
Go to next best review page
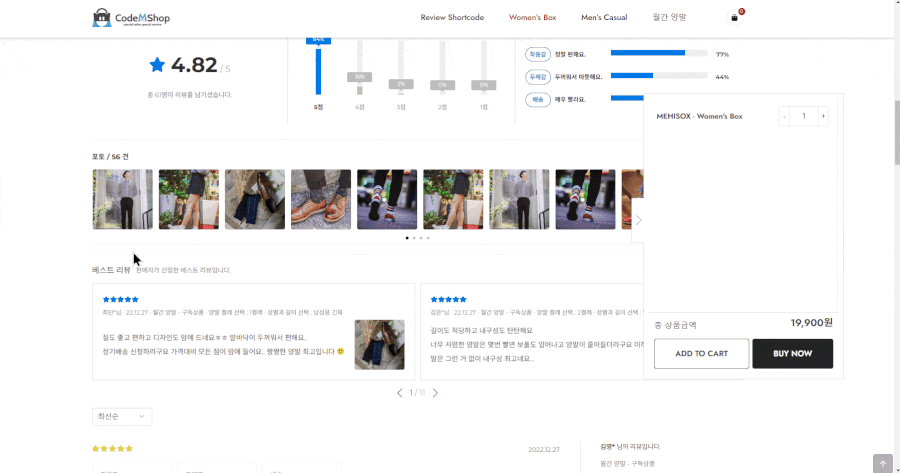[435, 393]
